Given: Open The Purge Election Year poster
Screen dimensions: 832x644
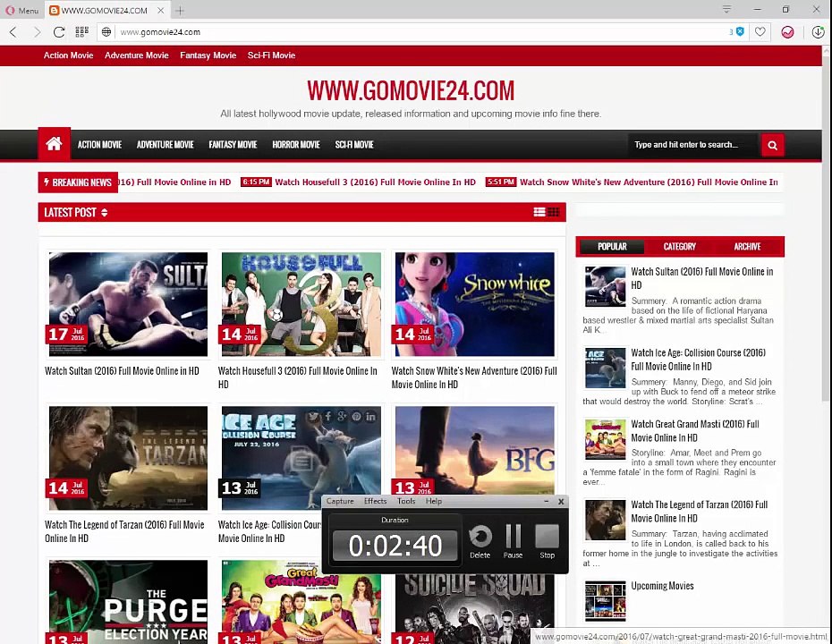Looking at the screenshot, I should point(128,602).
